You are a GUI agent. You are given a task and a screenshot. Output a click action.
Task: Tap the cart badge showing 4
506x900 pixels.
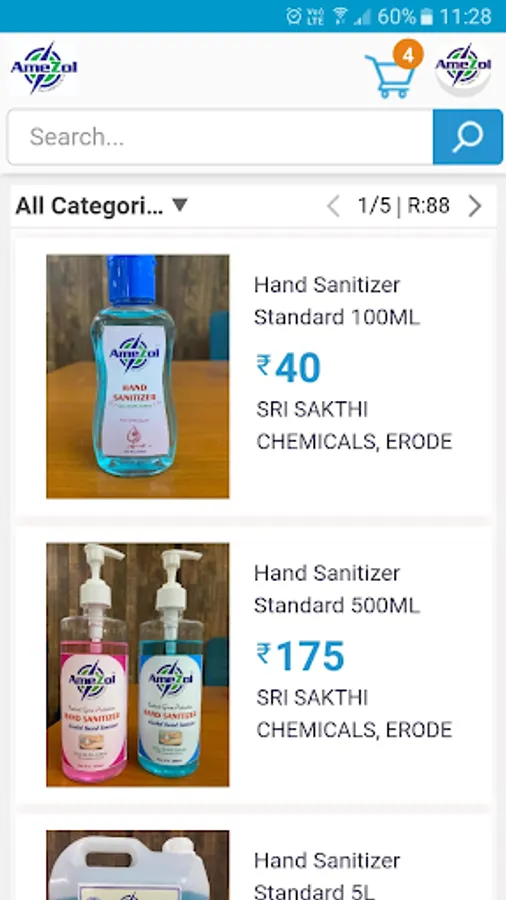coord(408,55)
